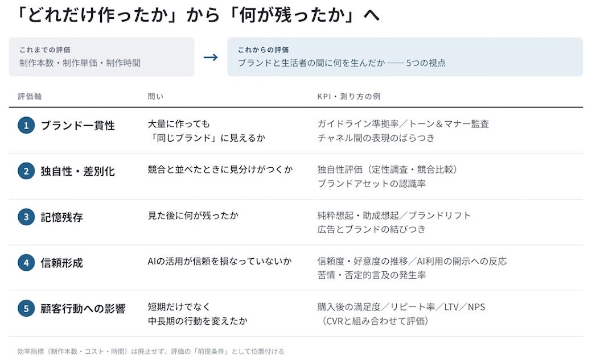592x364 pixels.
Task: Click the KPI 購入後の満足度／リピート率／LTV／NPS
Action: 401,307
